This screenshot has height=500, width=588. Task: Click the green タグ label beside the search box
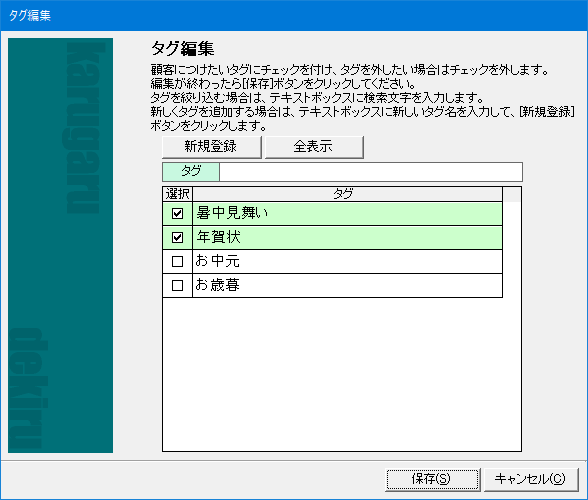point(191,172)
